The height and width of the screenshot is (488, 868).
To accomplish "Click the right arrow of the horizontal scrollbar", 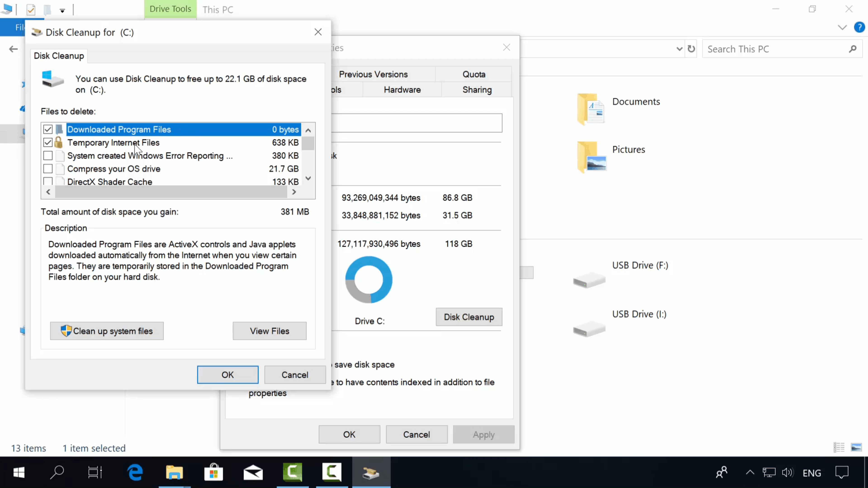I will (x=294, y=192).
